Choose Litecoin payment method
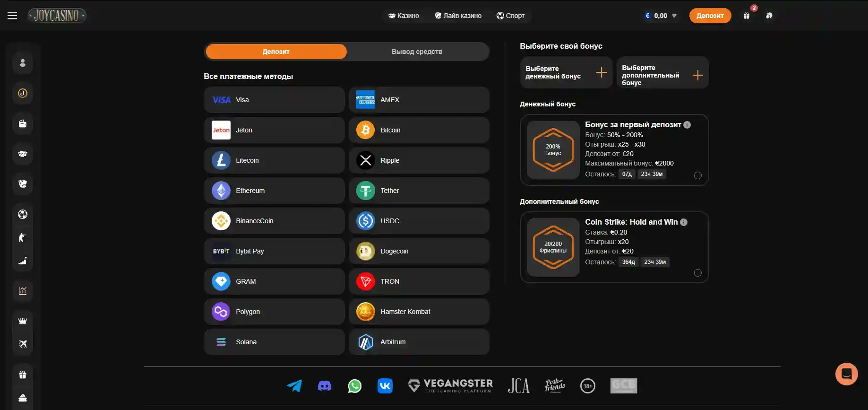The image size is (868, 410). (275, 160)
